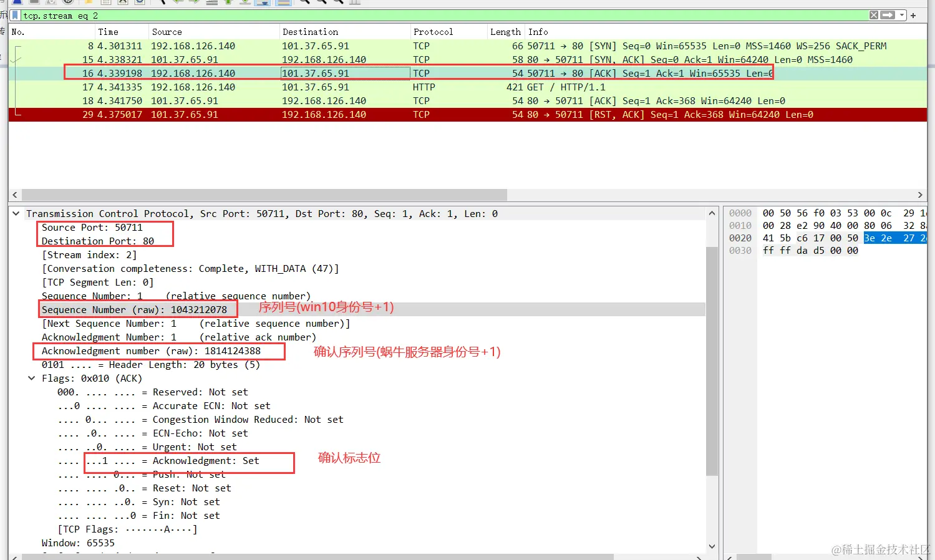The width and height of the screenshot is (935, 560).
Task: Click hex offset 0030 in bytes pane
Action: (x=740, y=251)
